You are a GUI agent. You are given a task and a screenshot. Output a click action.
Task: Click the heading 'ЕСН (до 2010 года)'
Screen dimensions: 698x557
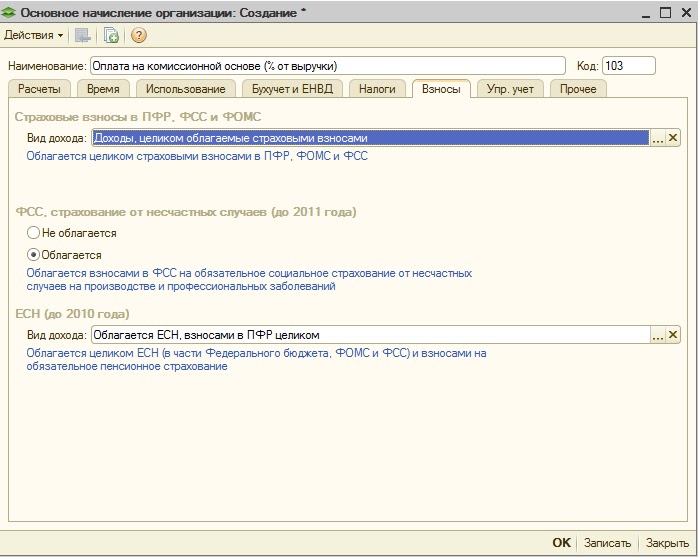point(72,314)
